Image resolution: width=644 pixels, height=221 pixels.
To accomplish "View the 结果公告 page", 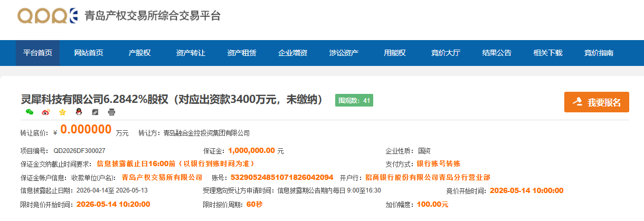I will [x=497, y=53].
